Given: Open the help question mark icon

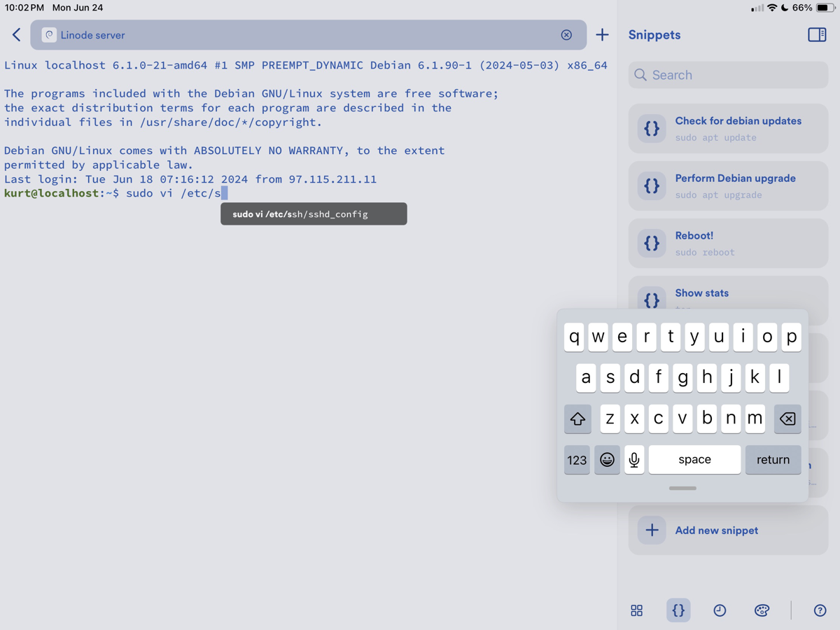Looking at the screenshot, I should 820,610.
